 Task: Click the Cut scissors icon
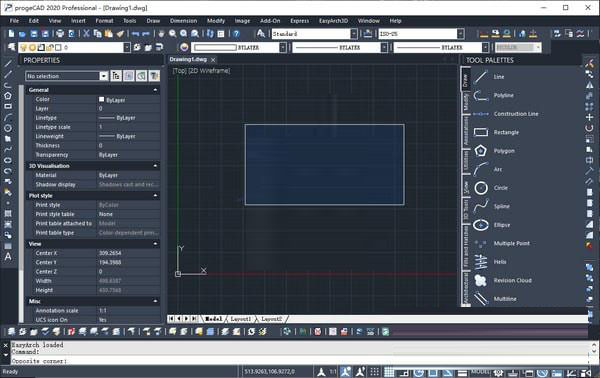[86, 34]
